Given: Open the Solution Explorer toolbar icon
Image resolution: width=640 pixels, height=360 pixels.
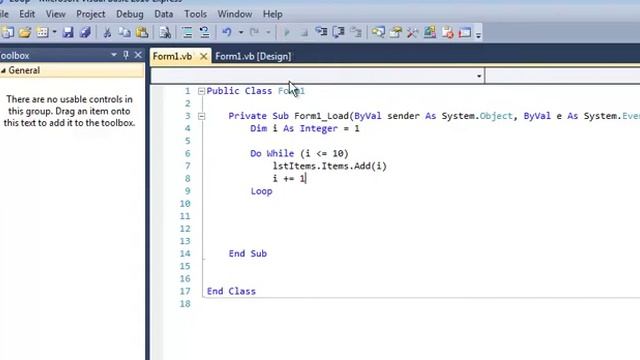Looking at the screenshot, I should (x=378, y=32).
